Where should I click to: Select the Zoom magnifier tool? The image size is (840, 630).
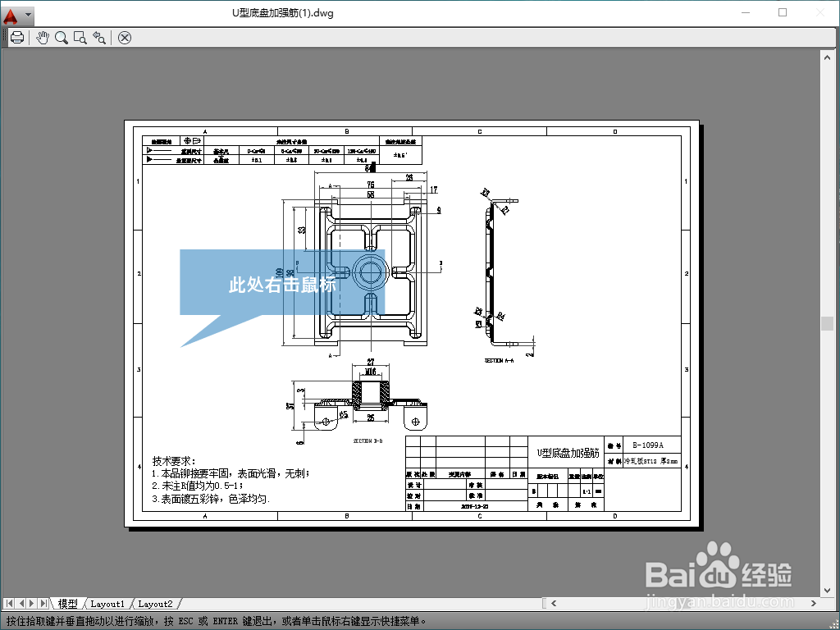coord(62,38)
